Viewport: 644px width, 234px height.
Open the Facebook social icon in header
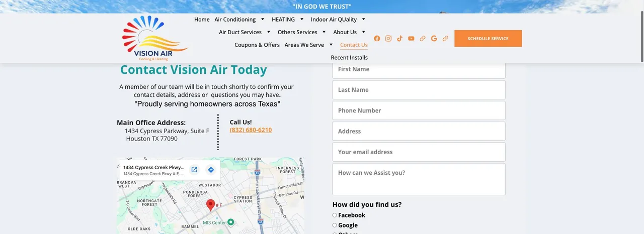tap(377, 38)
